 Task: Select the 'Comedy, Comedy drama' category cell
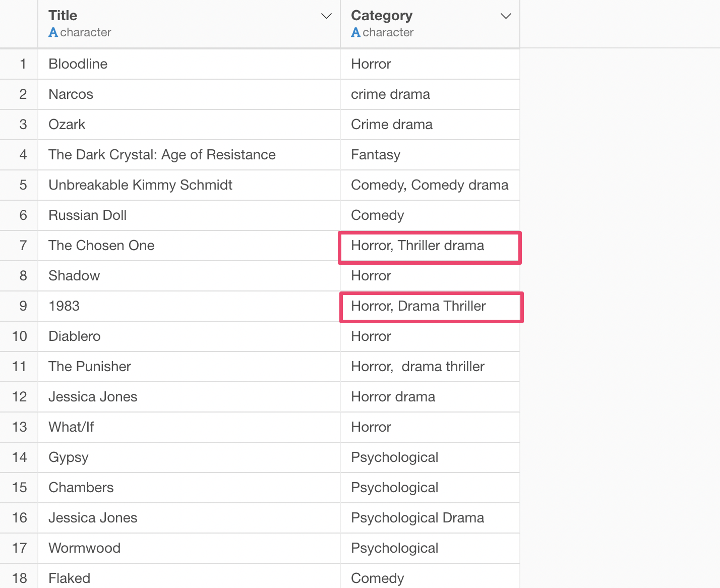tap(430, 185)
